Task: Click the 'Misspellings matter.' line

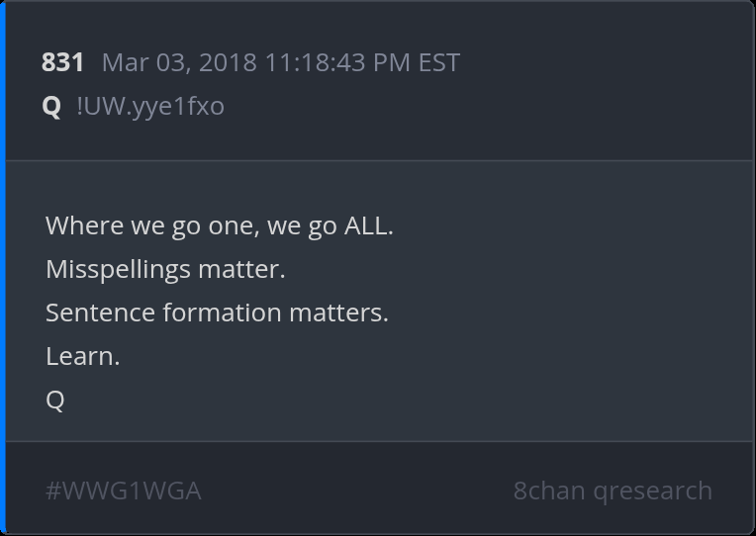Action: (x=165, y=269)
